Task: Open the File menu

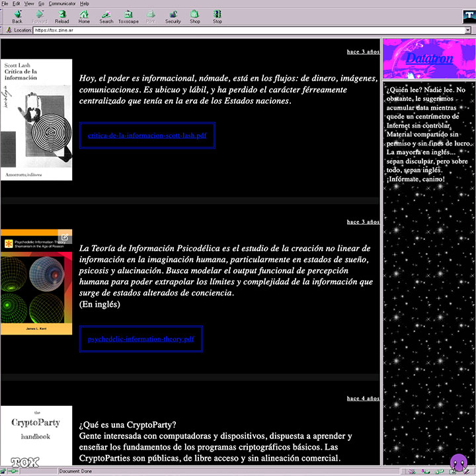Action: 5,3
